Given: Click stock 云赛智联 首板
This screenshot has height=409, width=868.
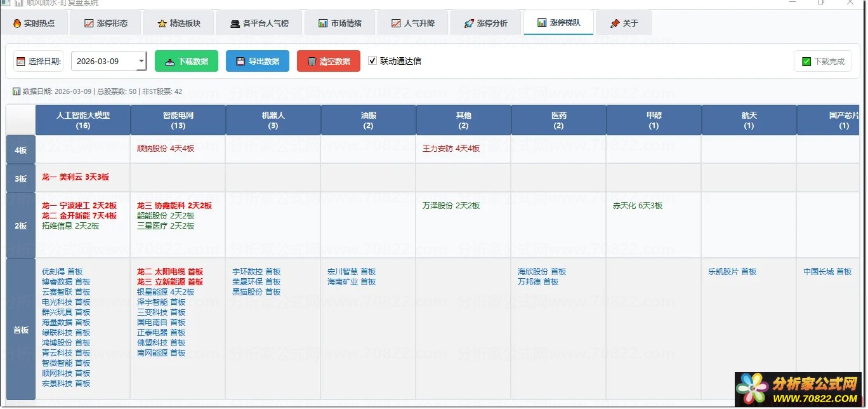Looking at the screenshot, I should point(66,292).
